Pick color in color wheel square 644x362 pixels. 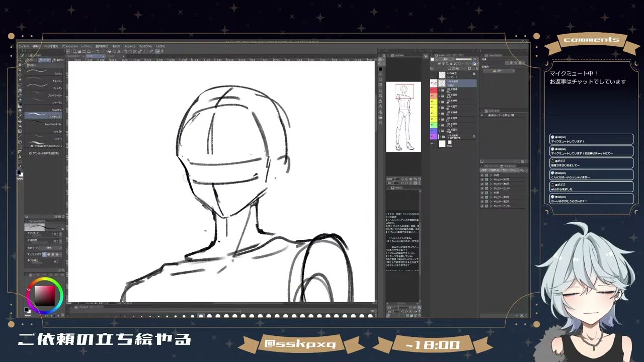tap(45, 296)
